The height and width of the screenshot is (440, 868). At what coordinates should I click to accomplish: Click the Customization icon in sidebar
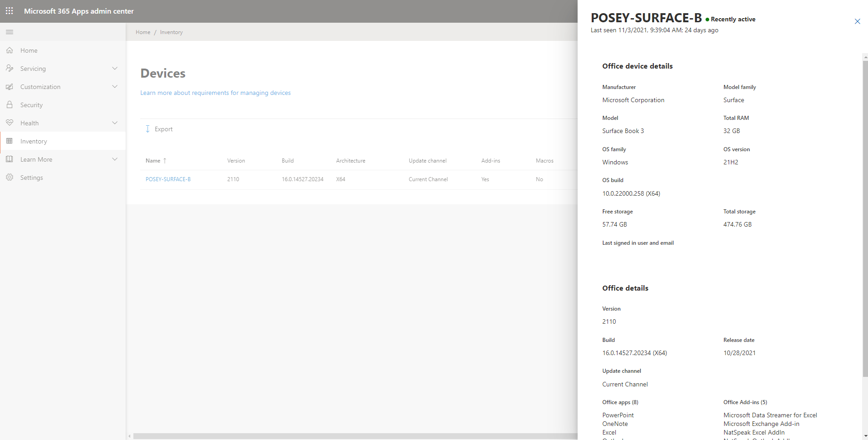[x=10, y=87]
